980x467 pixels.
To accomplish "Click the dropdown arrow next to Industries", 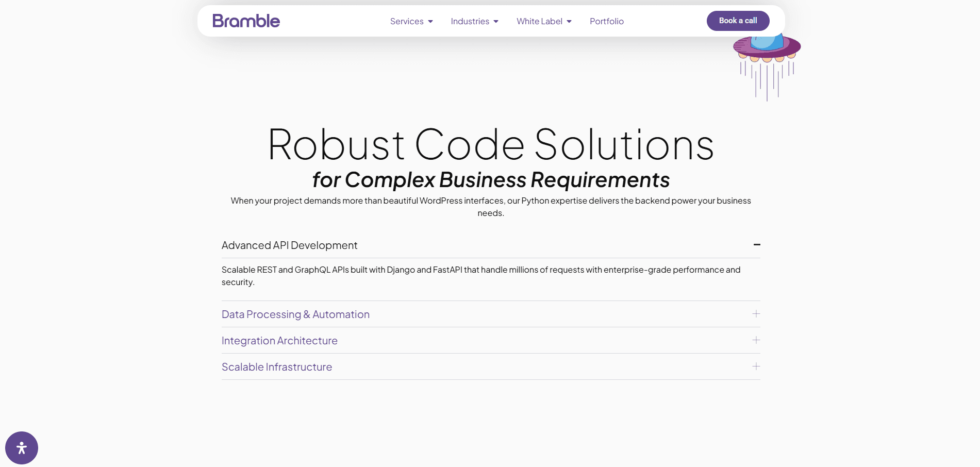I will [496, 22].
